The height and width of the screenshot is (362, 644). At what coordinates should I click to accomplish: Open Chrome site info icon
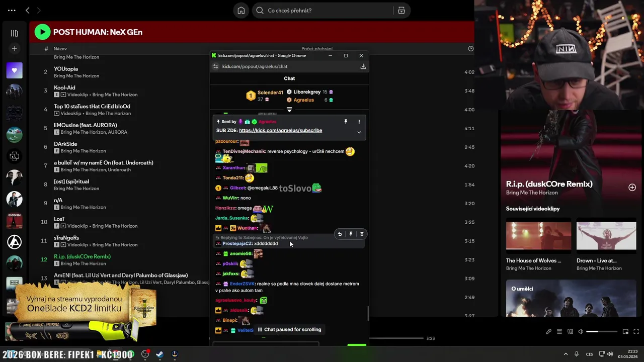click(216, 66)
